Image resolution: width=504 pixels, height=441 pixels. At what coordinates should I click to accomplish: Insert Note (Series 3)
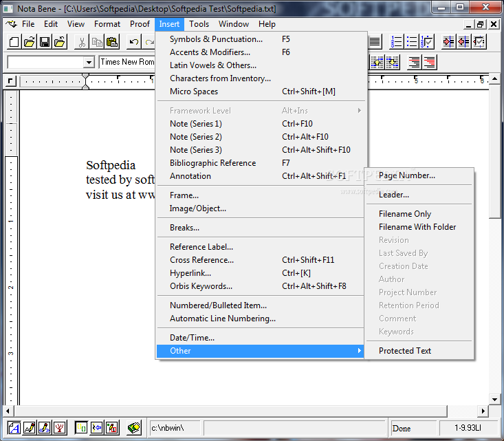tap(261, 150)
